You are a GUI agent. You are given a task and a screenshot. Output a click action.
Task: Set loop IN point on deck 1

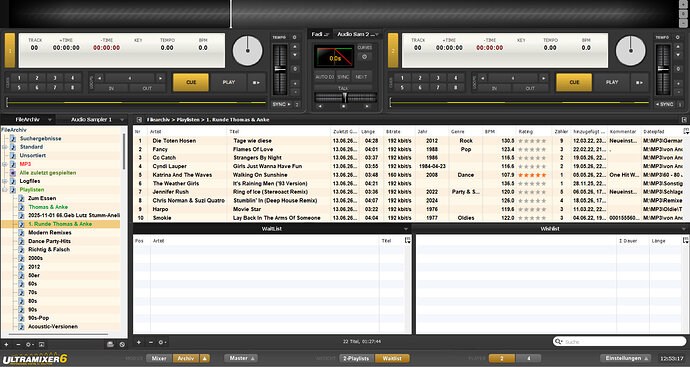tap(111, 88)
